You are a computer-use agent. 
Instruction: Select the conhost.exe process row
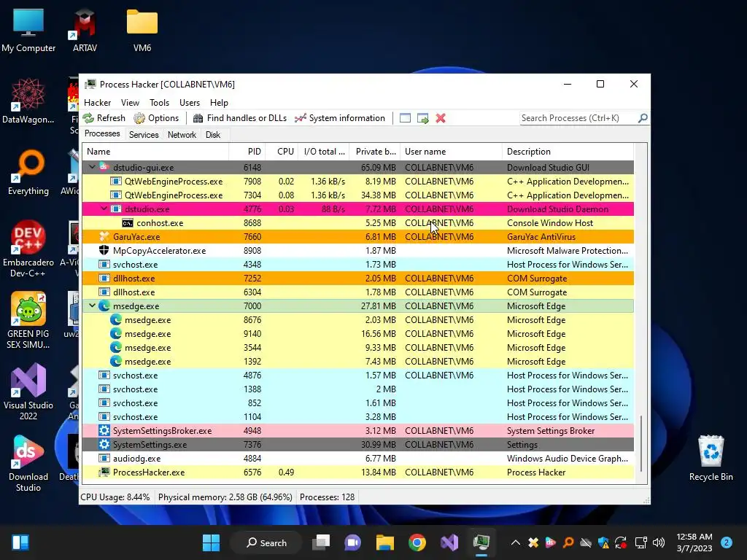[357, 223]
